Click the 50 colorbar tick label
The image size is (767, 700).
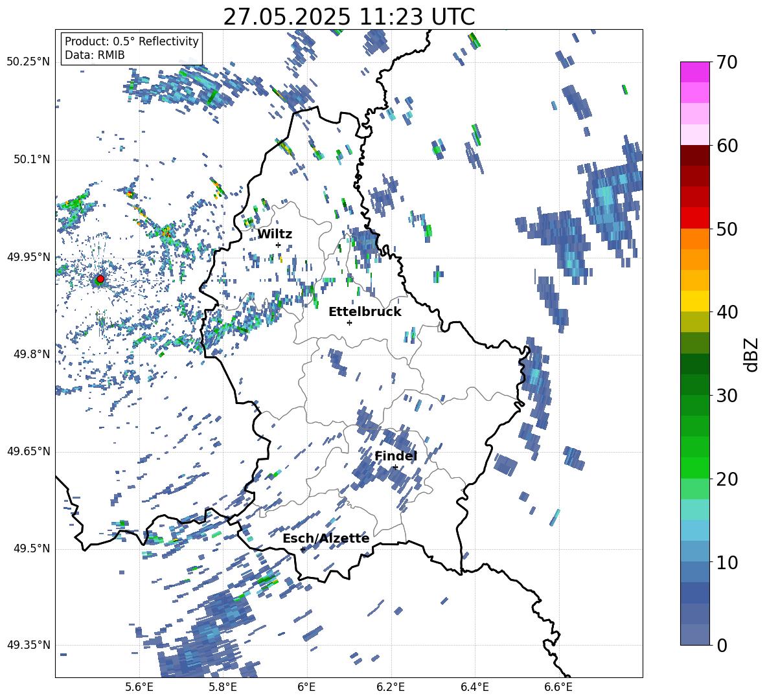click(727, 229)
